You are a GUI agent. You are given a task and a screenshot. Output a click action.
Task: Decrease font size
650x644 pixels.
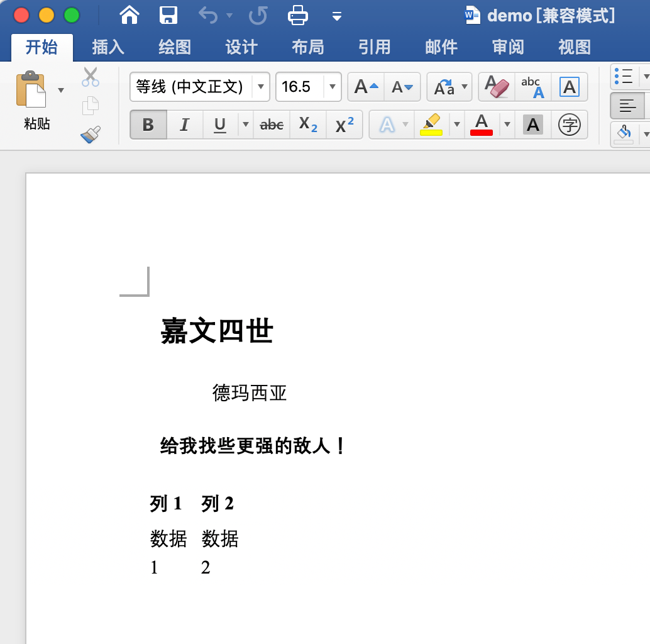pos(402,87)
